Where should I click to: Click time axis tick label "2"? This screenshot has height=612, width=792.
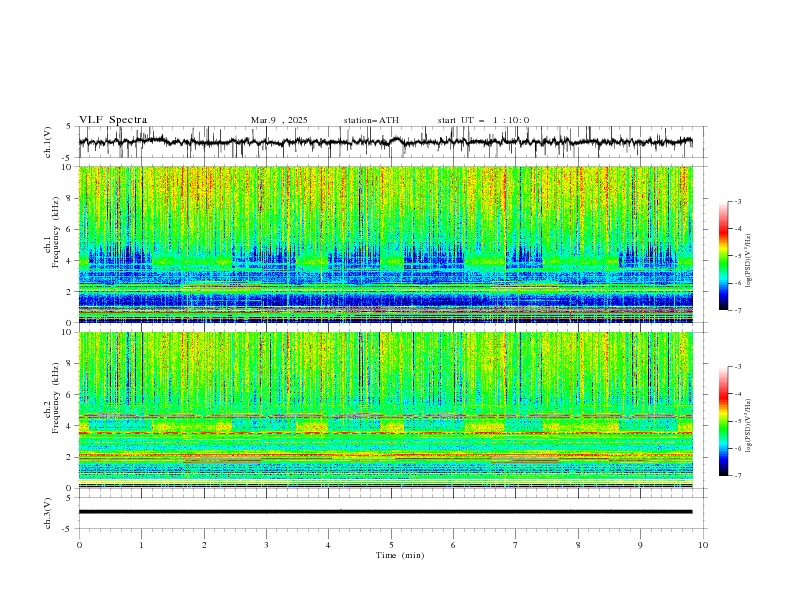204,545
